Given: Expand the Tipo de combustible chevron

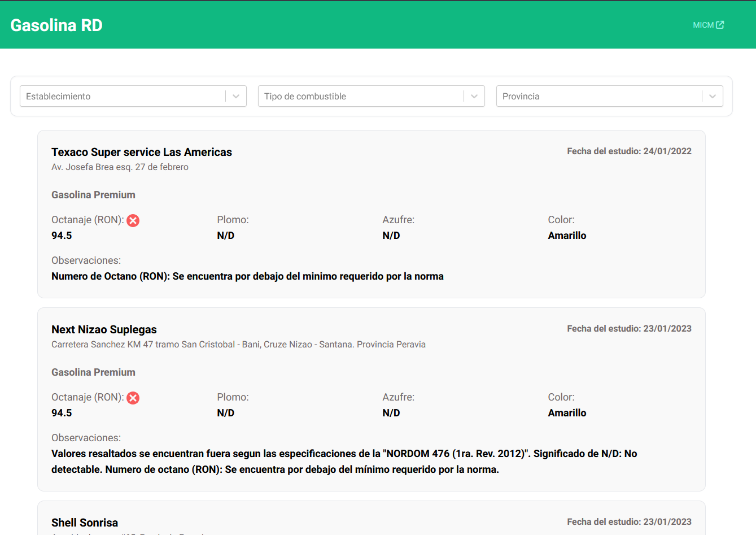Looking at the screenshot, I should 474,96.
